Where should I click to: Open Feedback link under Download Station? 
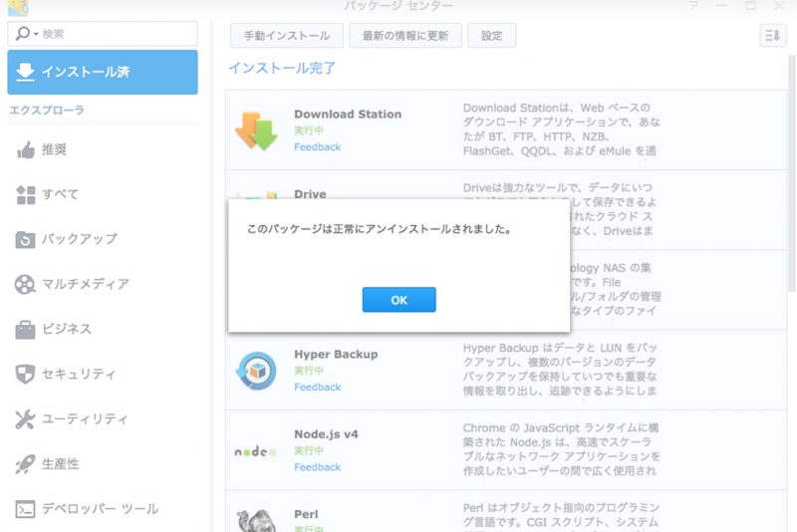(x=317, y=146)
